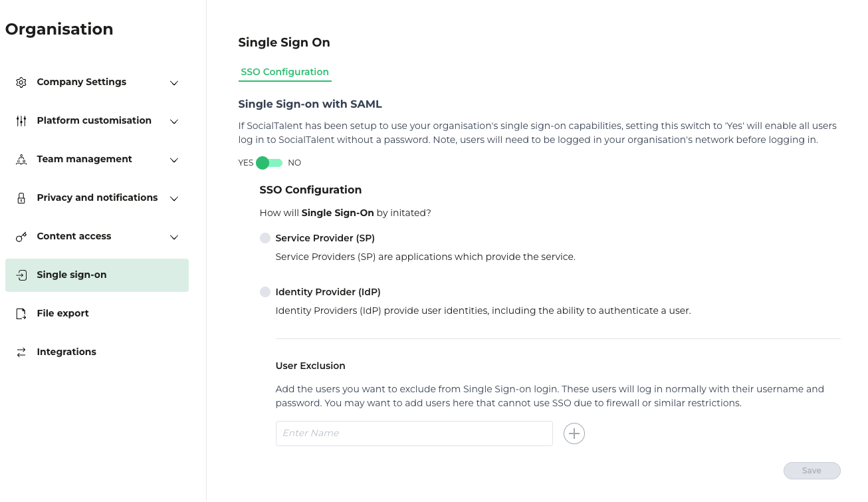Expand the Company Settings chevron
This screenshot has width=868, height=502.
(174, 83)
